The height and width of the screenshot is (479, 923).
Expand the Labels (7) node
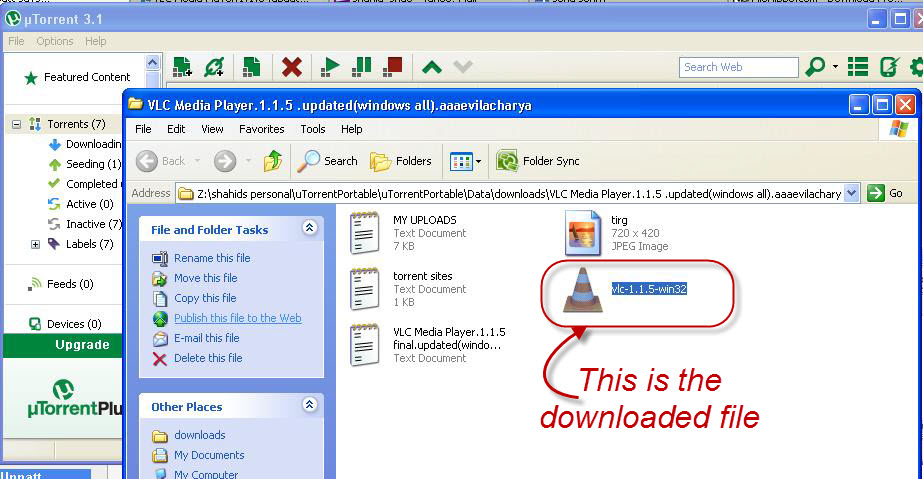pyautogui.click(x=35, y=244)
